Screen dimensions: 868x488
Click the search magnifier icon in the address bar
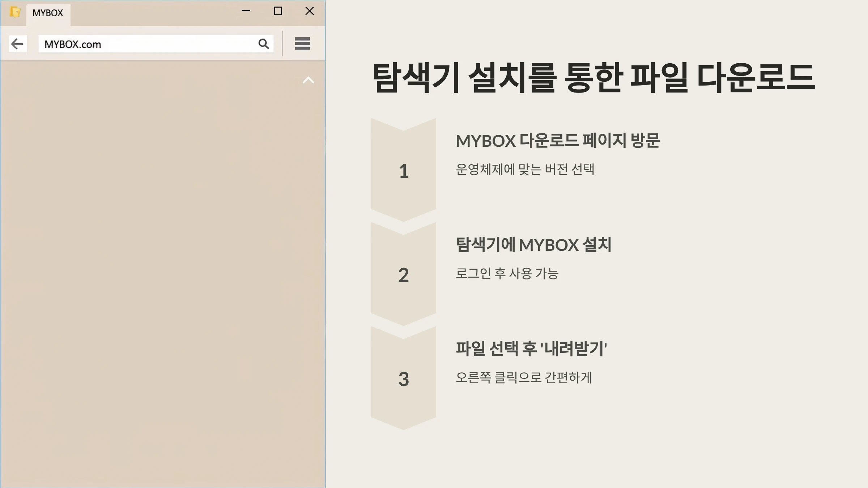(x=264, y=44)
